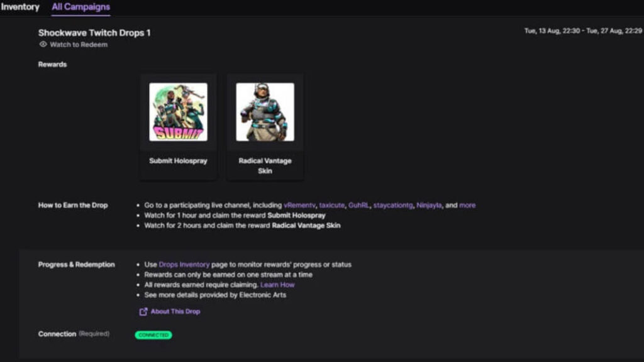
Task: Open the Drops Inventory link
Action: tap(184, 265)
